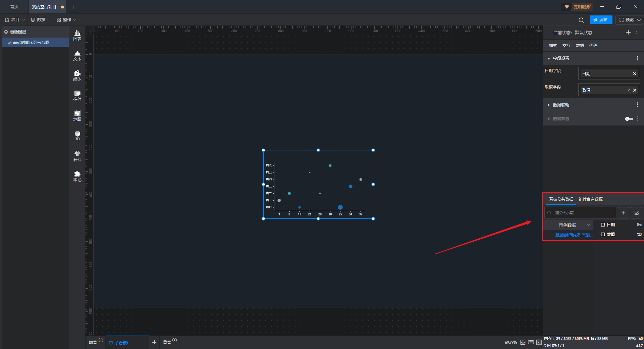Expand the state panel right chevron
Image resolution: width=644 pixels, height=349 pixels.
637,33
